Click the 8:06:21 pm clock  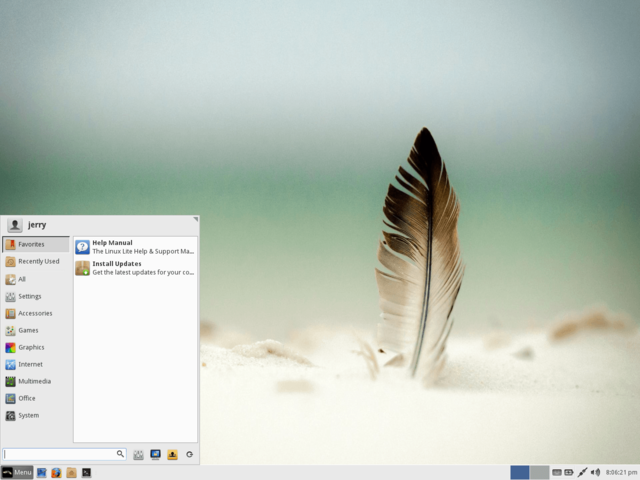point(621,473)
